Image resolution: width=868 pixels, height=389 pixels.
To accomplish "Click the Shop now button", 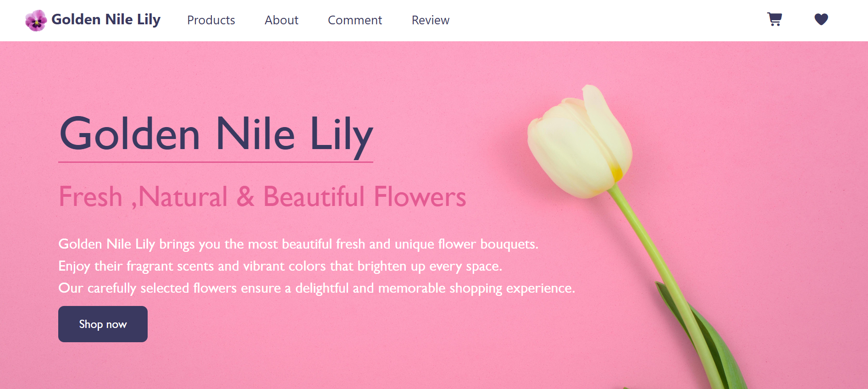I will [x=103, y=324].
